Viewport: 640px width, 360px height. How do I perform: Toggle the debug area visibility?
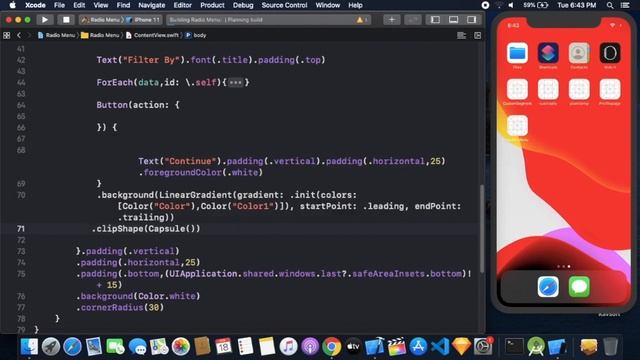point(453,20)
